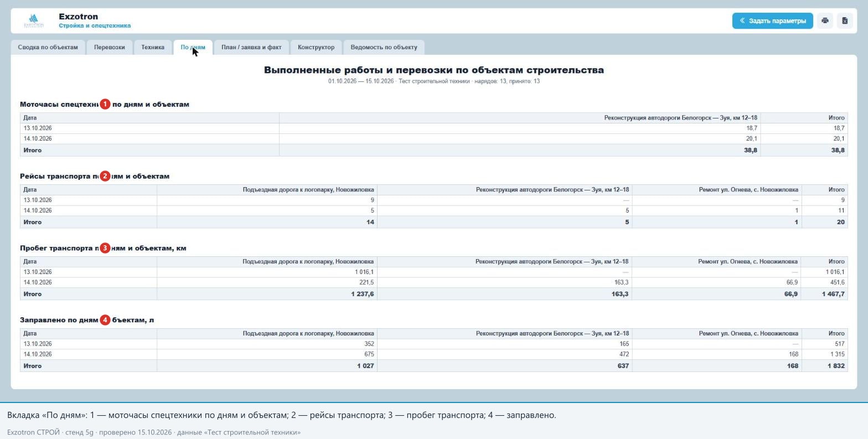Click the fuel value «472»
868x439 pixels.
624,354
